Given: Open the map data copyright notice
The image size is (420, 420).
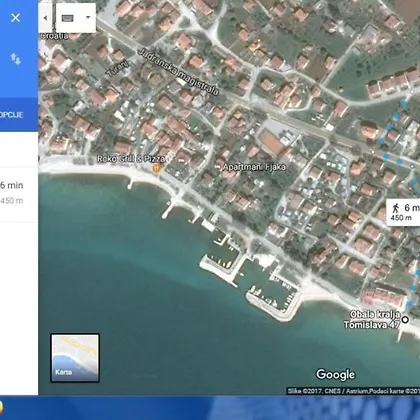Looking at the screenshot, I should [353, 391].
